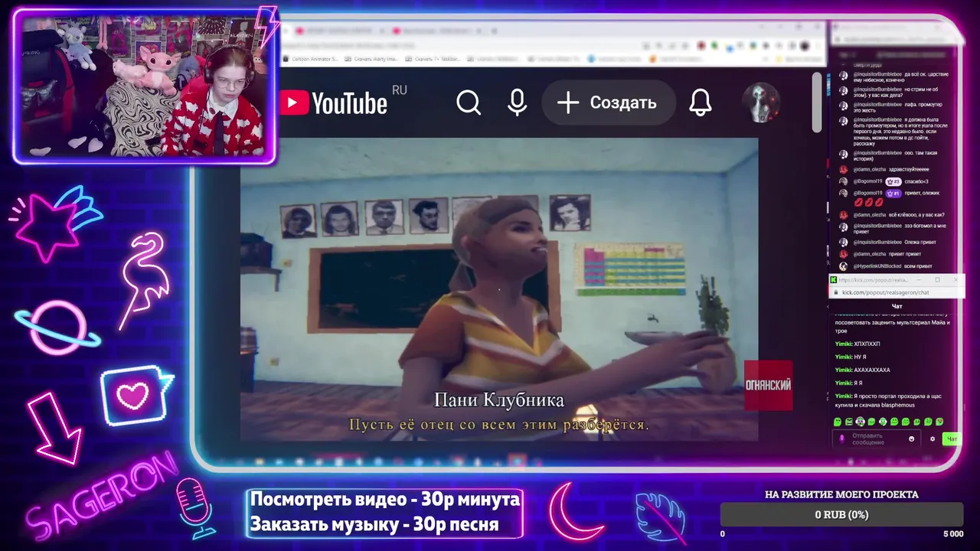Screen dimensions: 980x551
Task: Select the first green Kick emote
Action: coord(838,422)
